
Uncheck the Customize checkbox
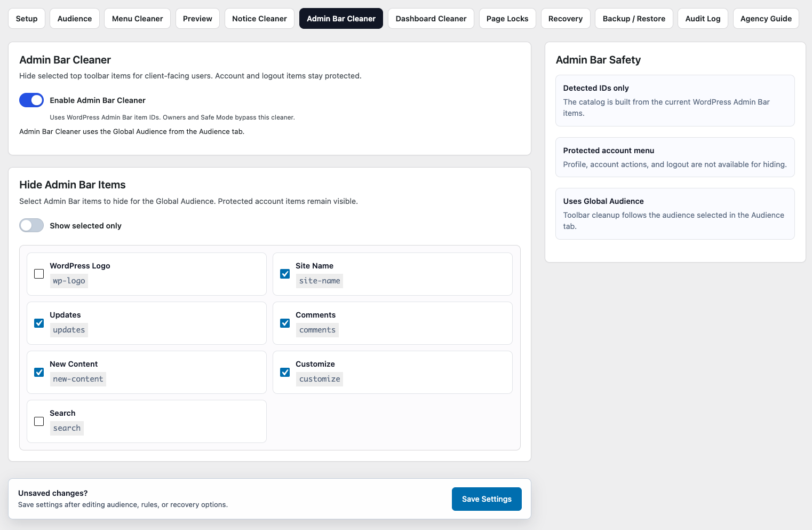point(285,372)
